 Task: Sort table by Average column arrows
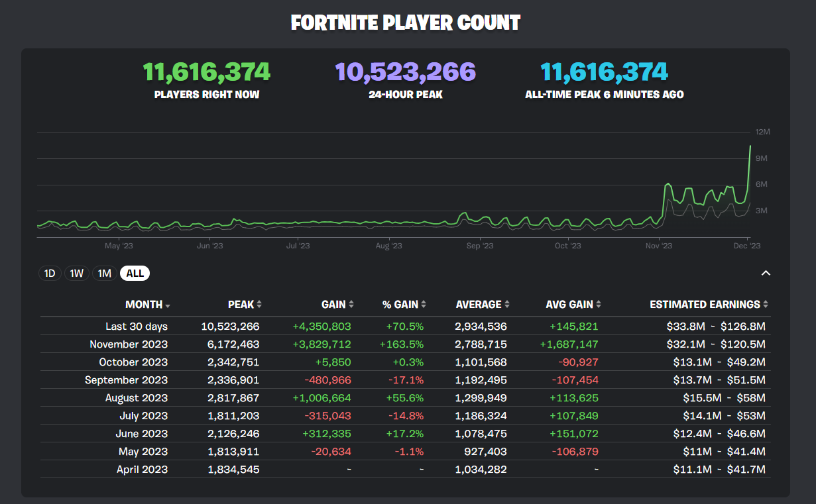507,305
